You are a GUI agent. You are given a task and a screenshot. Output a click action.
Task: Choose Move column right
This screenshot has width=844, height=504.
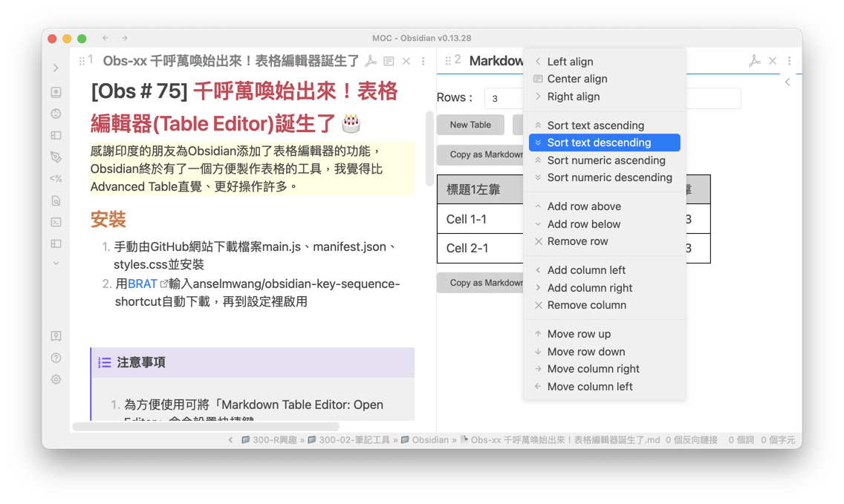point(605,369)
